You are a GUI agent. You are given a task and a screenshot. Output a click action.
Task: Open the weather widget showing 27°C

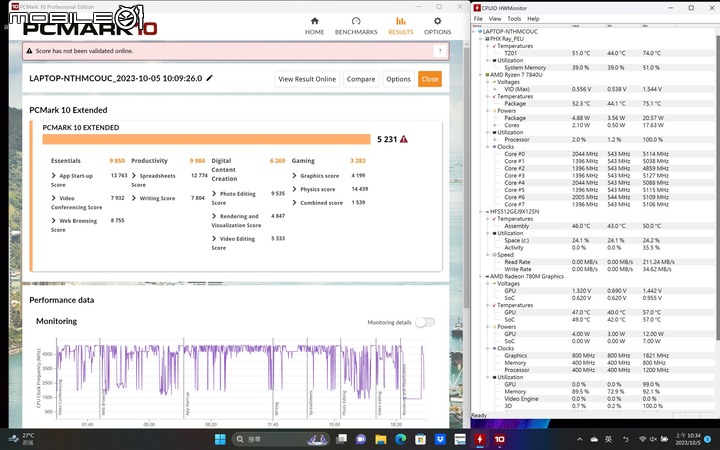click(x=21, y=439)
